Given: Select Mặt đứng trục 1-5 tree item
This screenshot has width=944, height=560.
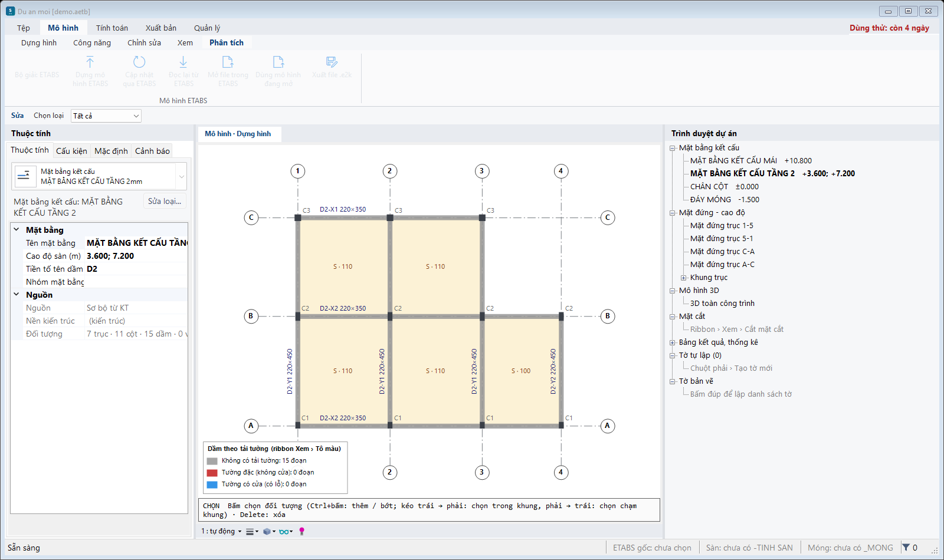Looking at the screenshot, I should [x=722, y=226].
